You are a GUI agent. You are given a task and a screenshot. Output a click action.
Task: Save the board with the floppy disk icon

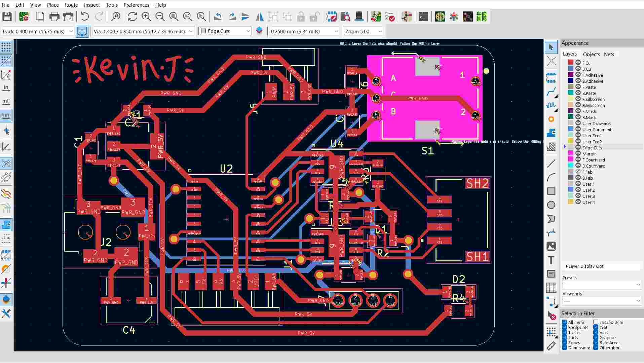point(7,16)
